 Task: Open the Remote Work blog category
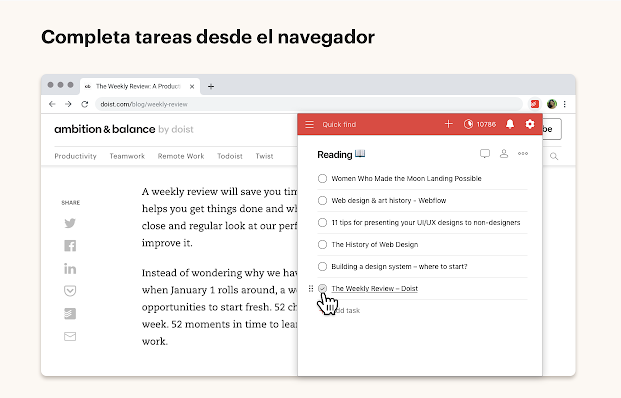coord(181,156)
